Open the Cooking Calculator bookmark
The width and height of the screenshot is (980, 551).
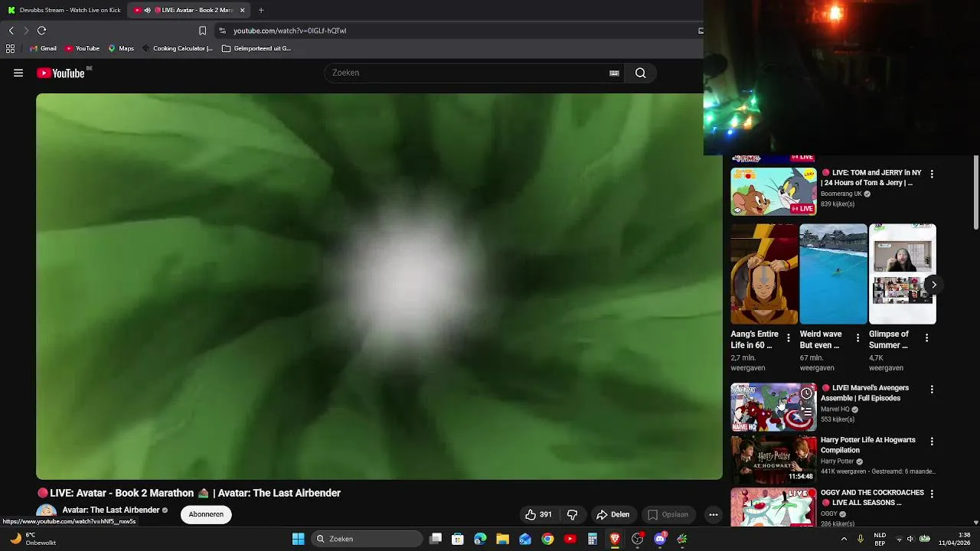tap(178, 48)
